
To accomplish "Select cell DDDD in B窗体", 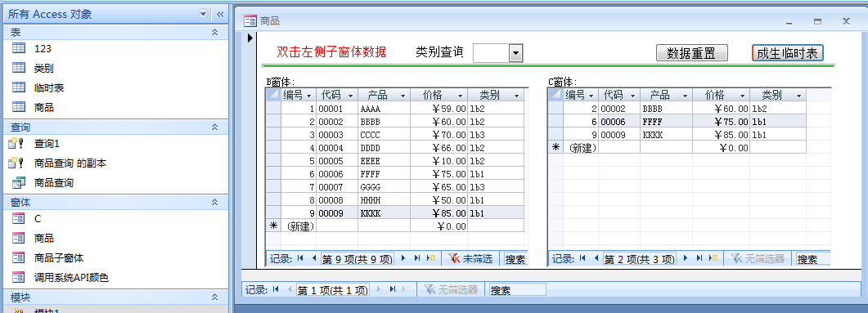I will [384, 148].
